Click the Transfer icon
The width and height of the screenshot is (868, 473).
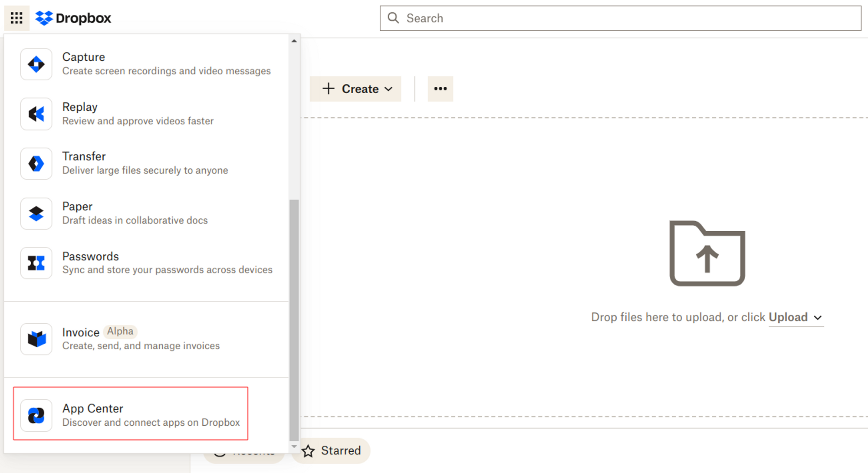coord(36,164)
